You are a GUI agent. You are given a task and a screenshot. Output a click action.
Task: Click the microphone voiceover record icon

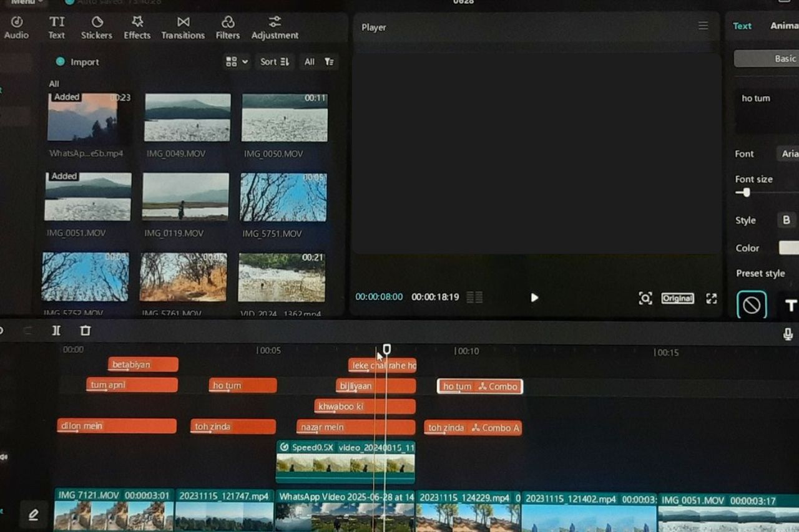788,334
